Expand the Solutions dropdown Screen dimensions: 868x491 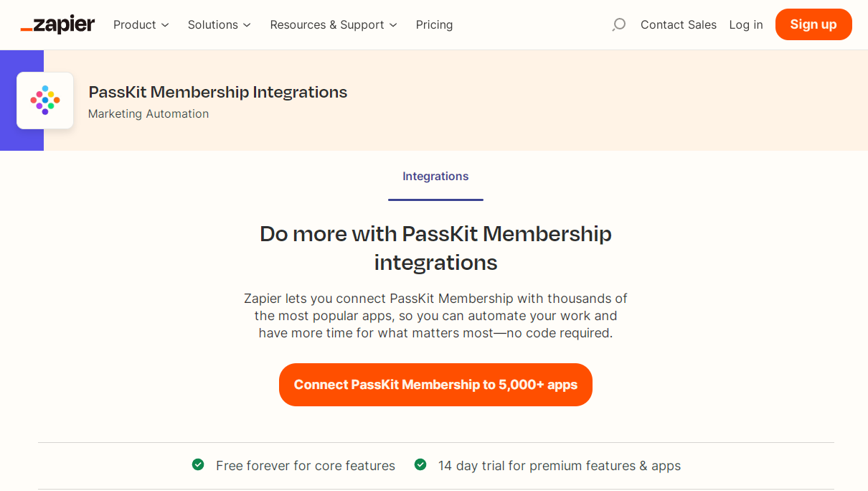(x=219, y=24)
